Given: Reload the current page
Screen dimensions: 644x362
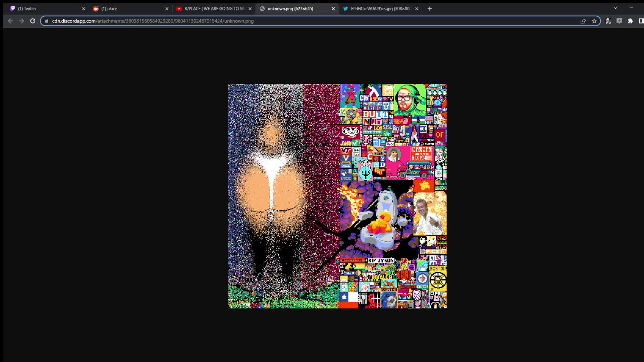Looking at the screenshot, I should pyautogui.click(x=33, y=21).
